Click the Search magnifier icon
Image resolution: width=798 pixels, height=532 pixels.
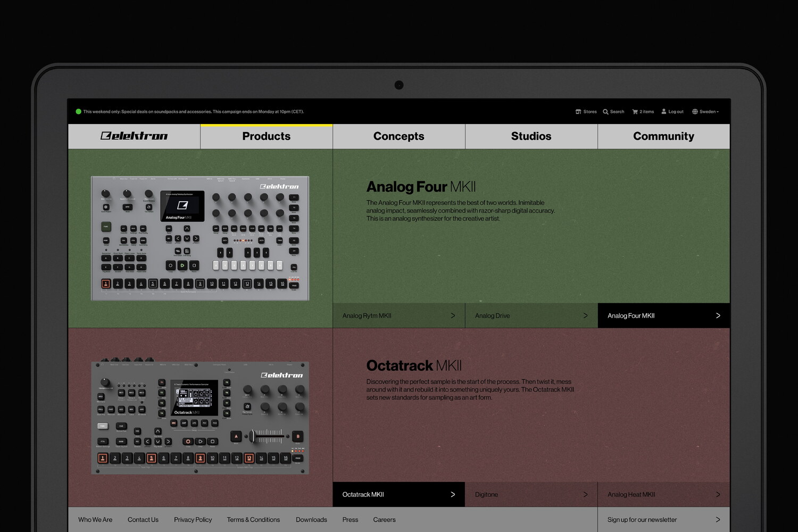click(605, 112)
